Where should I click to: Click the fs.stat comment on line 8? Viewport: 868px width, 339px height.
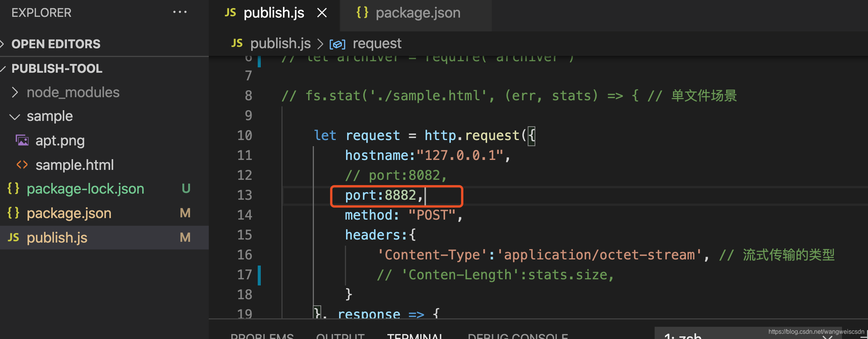coord(509,96)
